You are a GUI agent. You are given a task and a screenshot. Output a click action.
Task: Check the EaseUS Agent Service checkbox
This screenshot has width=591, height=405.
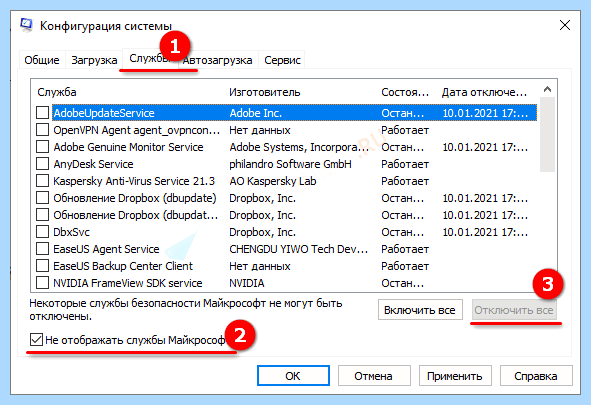click(x=42, y=249)
